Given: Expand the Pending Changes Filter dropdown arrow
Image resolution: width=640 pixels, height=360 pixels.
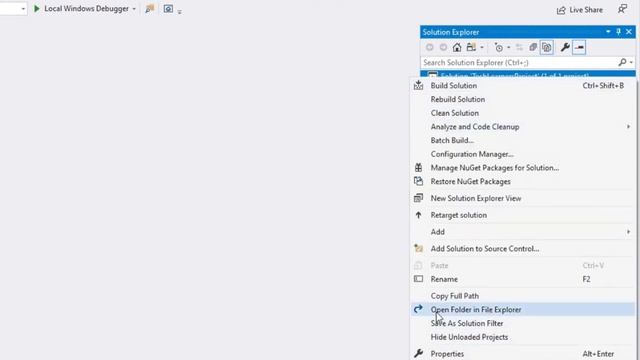Looking at the screenshot, I should tap(509, 48).
